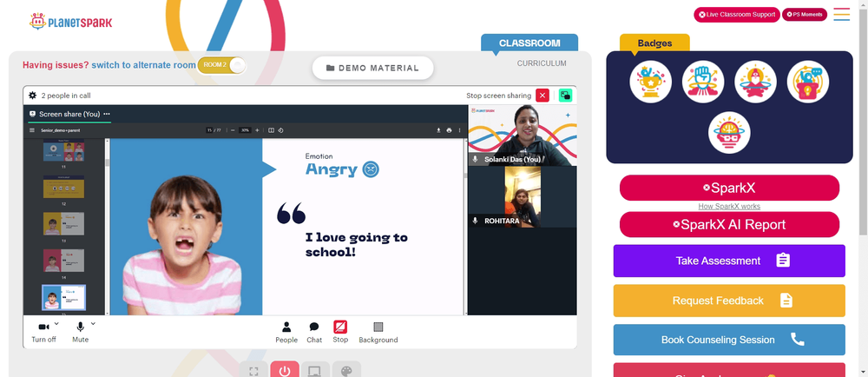Click the podium speaker badge icon

[807, 82]
